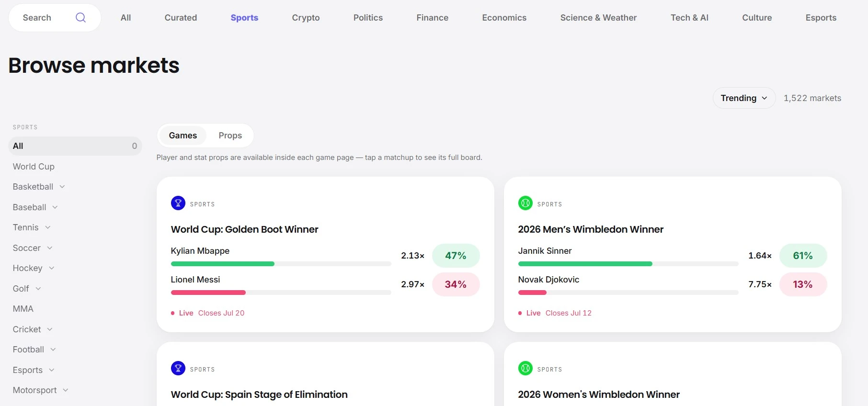Open the Trending sort dropdown
Image resolution: width=868 pixels, height=406 pixels.
pos(744,98)
